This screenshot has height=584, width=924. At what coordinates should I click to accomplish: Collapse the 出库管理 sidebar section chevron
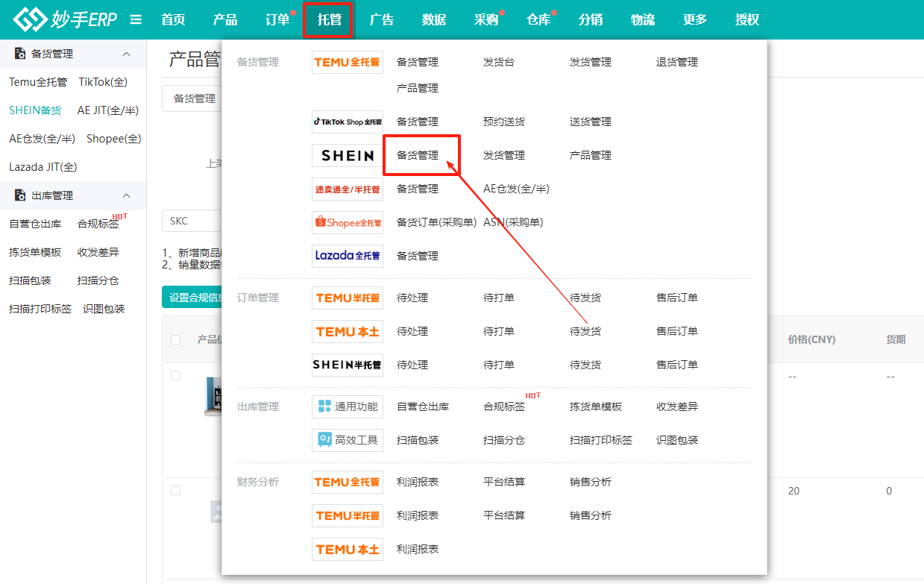(x=126, y=195)
